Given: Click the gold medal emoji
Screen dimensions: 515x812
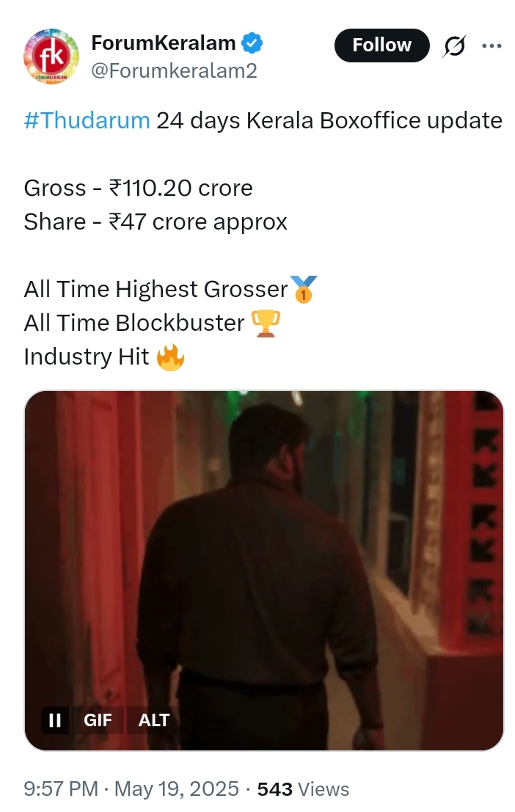Looking at the screenshot, I should (303, 289).
